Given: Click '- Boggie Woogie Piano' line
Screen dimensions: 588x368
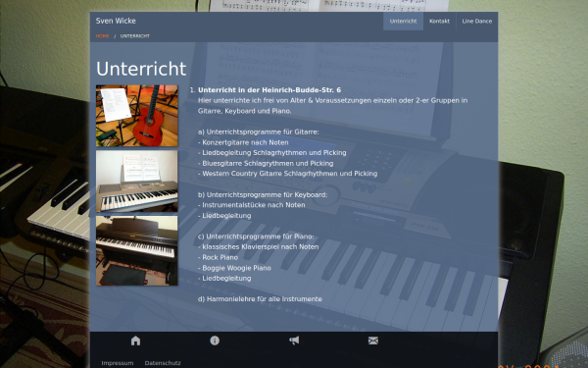Looking at the screenshot, I should click(234, 268).
